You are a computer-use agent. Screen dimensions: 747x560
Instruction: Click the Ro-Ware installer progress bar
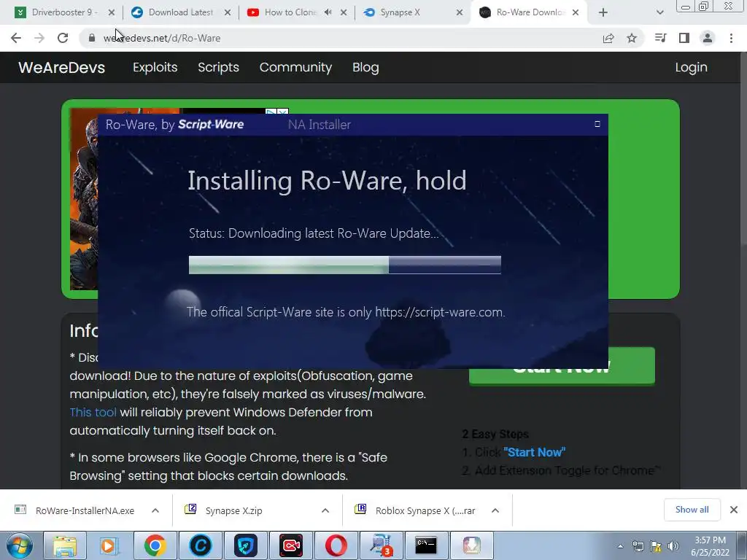[x=345, y=265]
